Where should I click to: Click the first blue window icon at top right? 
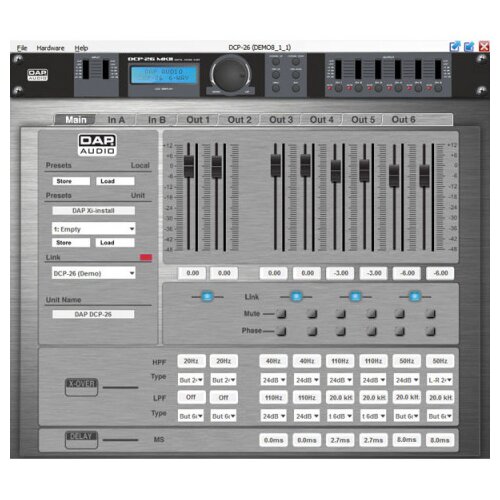(x=455, y=47)
